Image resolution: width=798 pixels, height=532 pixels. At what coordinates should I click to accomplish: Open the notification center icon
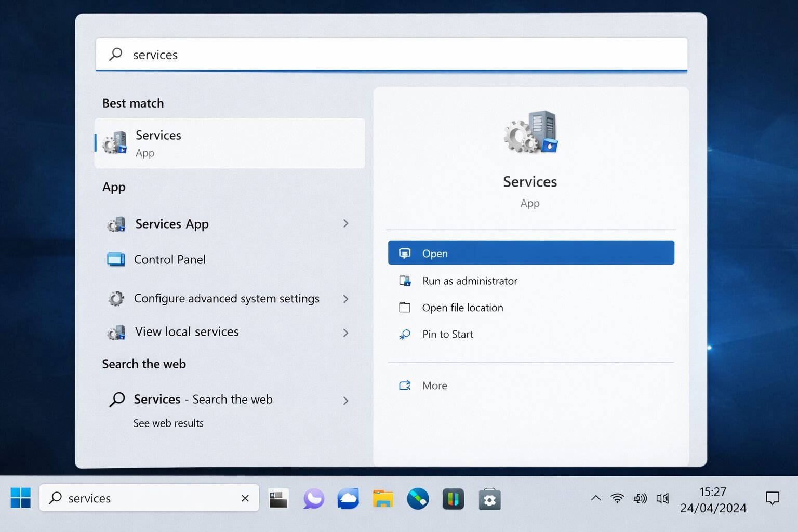click(772, 498)
